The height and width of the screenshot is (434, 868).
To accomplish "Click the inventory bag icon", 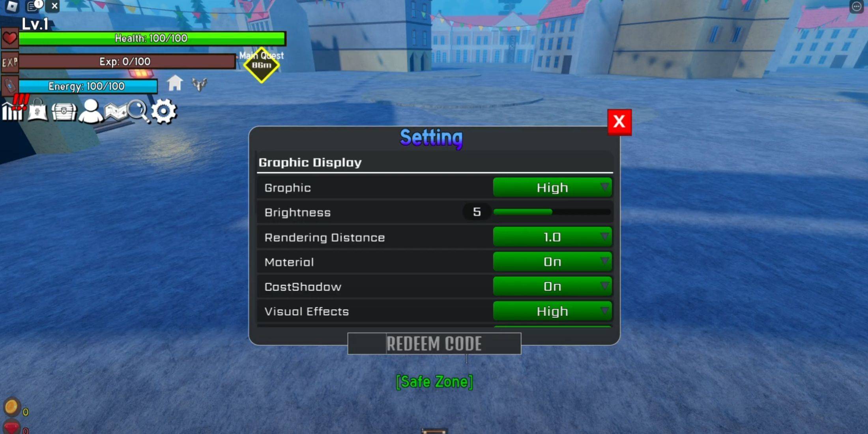I will [38, 111].
